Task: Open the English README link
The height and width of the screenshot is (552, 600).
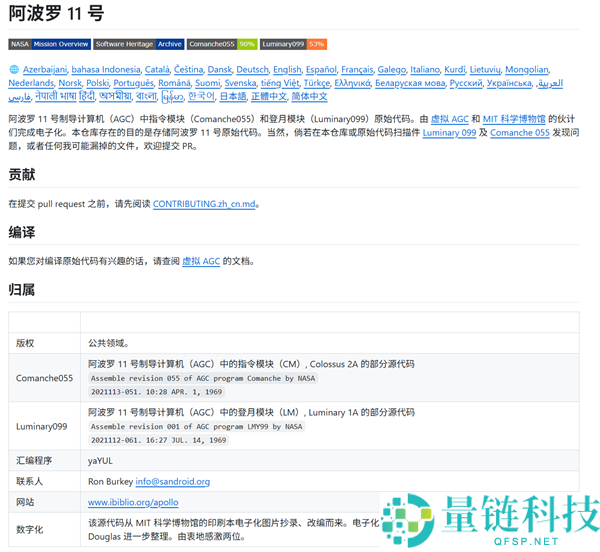Action: coord(287,70)
